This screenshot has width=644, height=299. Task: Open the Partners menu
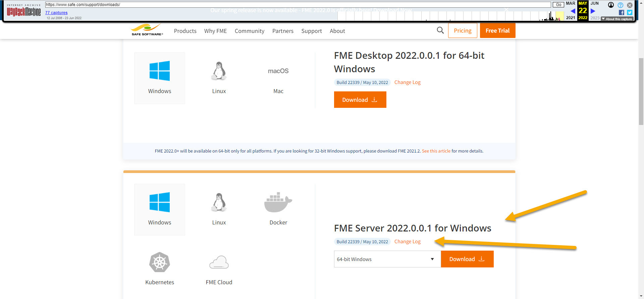[283, 31]
